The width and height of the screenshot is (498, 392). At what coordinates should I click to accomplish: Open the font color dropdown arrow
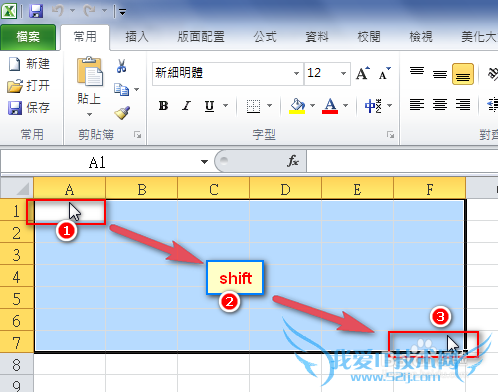(x=346, y=106)
